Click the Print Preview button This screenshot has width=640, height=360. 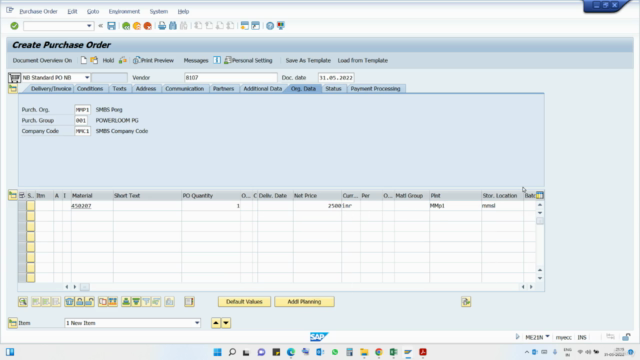pos(153,60)
